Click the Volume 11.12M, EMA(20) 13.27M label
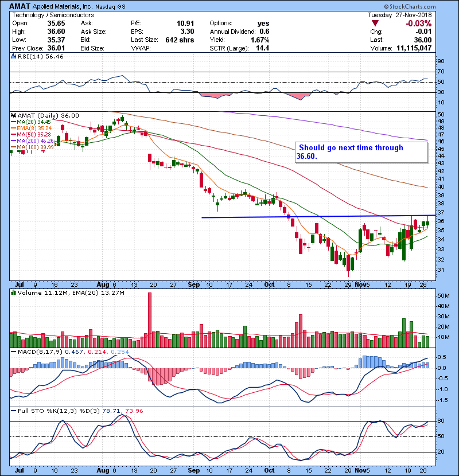Screen dimensions: 459x476 (71, 293)
